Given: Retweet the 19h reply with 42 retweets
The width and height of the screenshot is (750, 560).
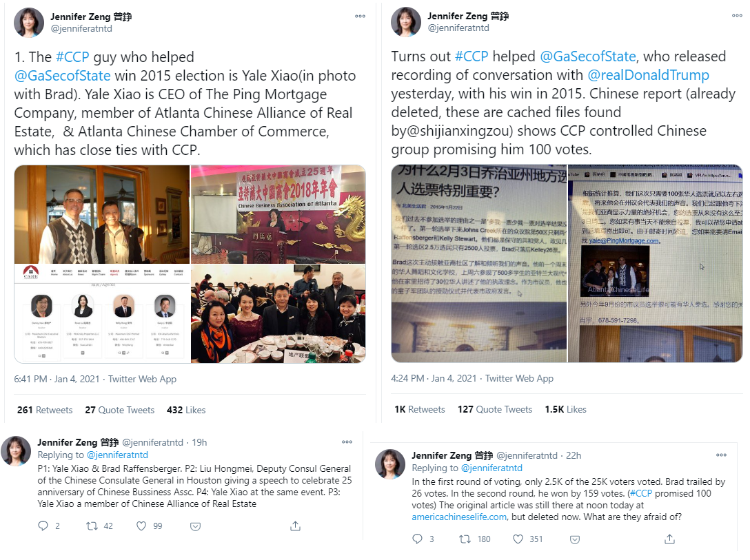Looking at the screenshot, I should pos(92,526).
